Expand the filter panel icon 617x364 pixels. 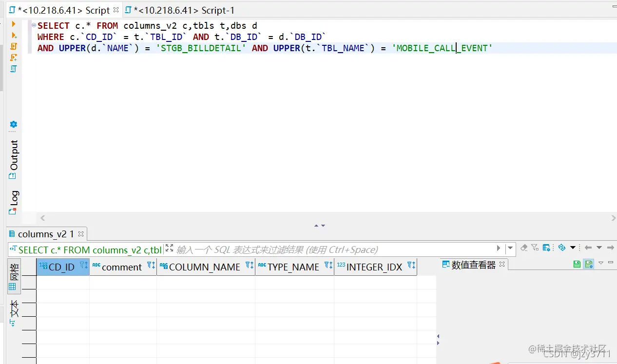169,248
